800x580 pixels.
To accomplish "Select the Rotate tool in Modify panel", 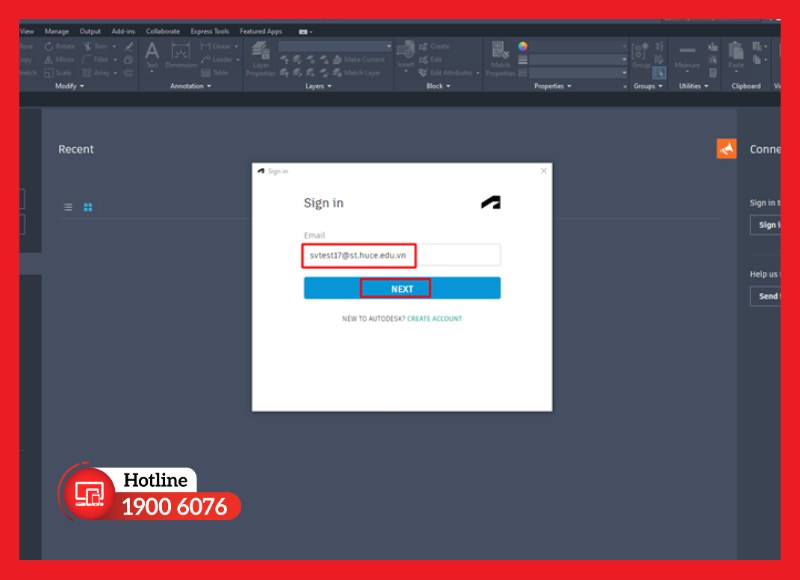I will (x=60, y=46).
